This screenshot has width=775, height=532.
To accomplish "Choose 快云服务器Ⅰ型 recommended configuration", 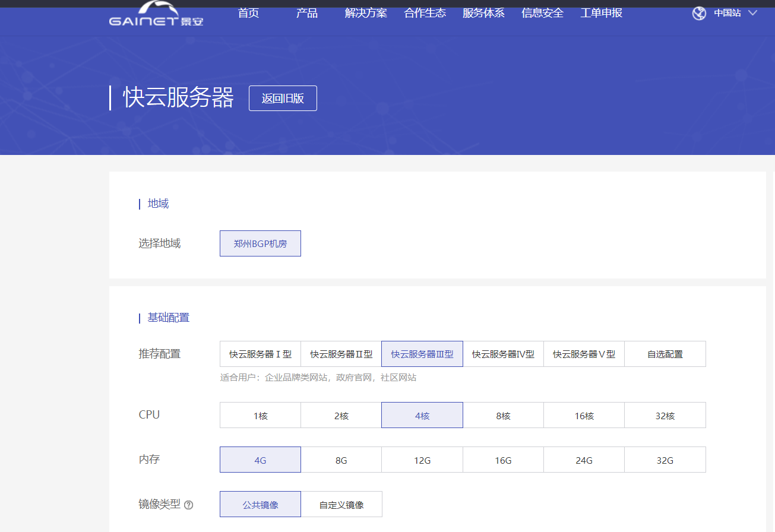I will [x=260, y=354].
